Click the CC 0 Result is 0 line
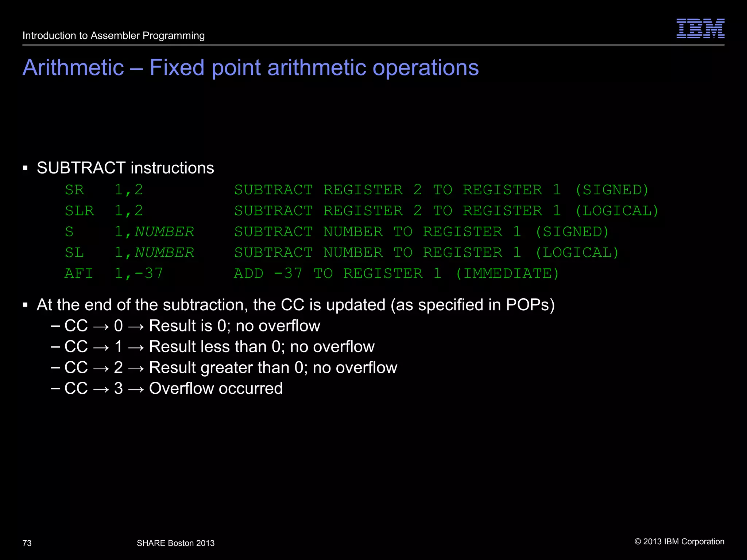The height and width of the screenshot is (560, 747). coord(192,326)
